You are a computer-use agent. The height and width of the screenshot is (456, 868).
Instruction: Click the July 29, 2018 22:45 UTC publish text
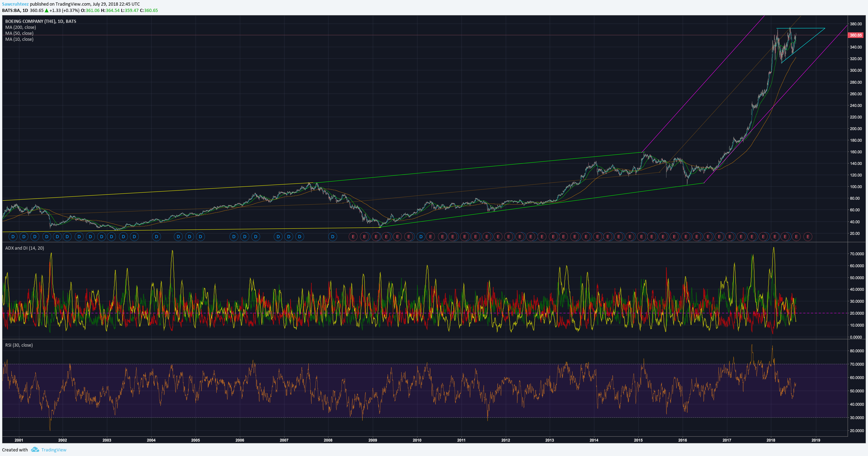116,4
